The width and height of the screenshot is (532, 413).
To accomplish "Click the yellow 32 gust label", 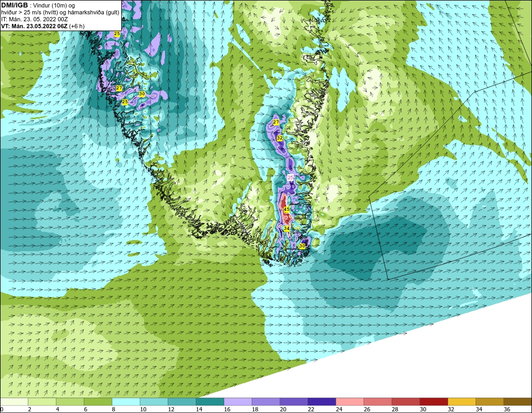I will 280,138.
